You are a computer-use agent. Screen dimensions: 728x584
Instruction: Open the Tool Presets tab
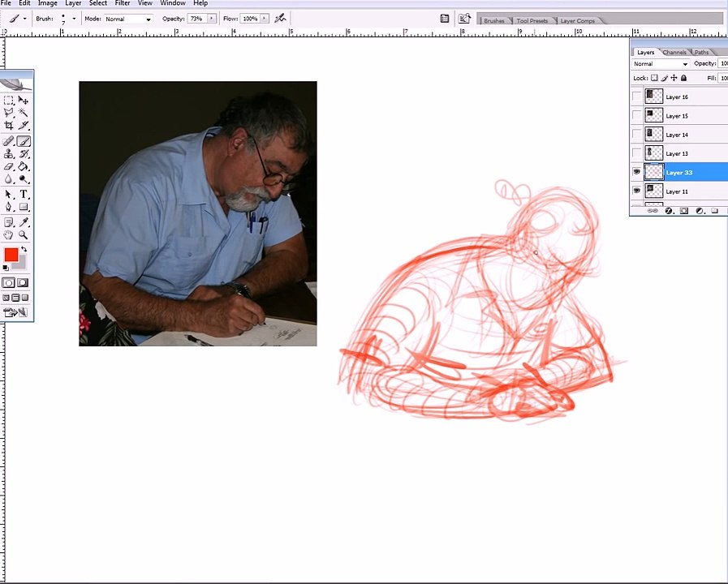click(532, 21)
